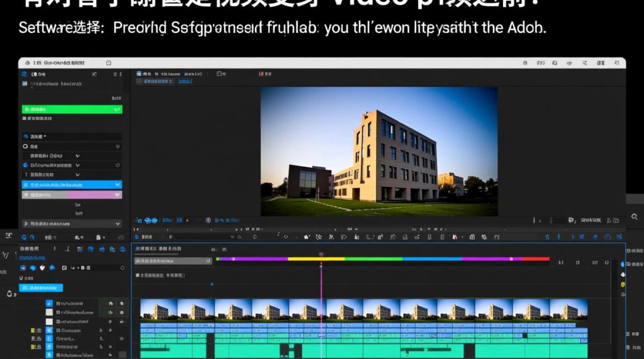Click the white heart icon in lower-left panel
This screenshot has height=359, width=644.
point(42,268)
